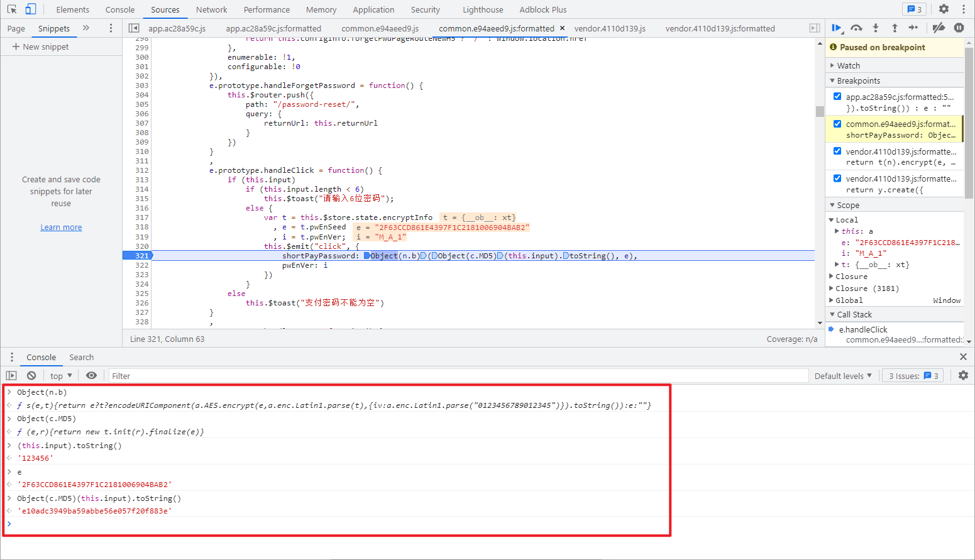
Task: Open console settings gear
Action: tap(963, 376)
